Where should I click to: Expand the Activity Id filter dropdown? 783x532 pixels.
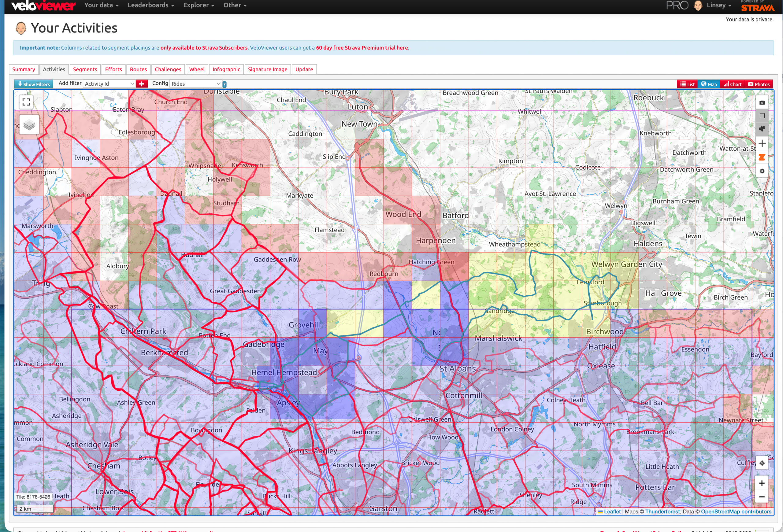[109, 84]
